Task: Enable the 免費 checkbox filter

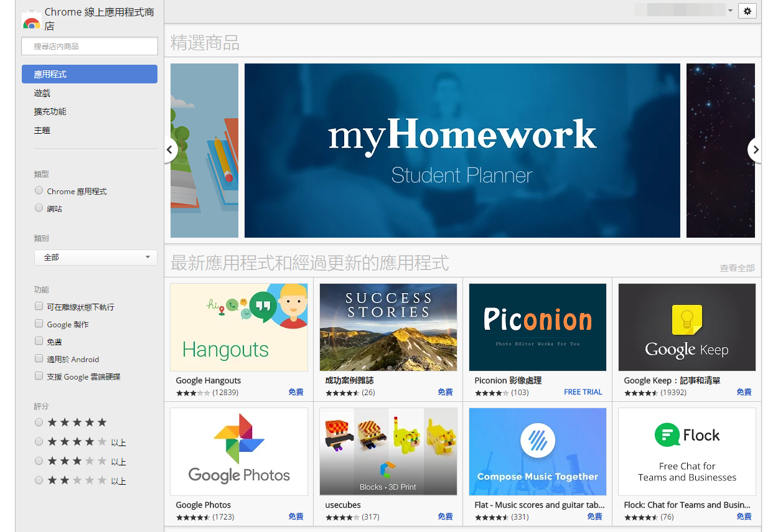Action: 39,342
